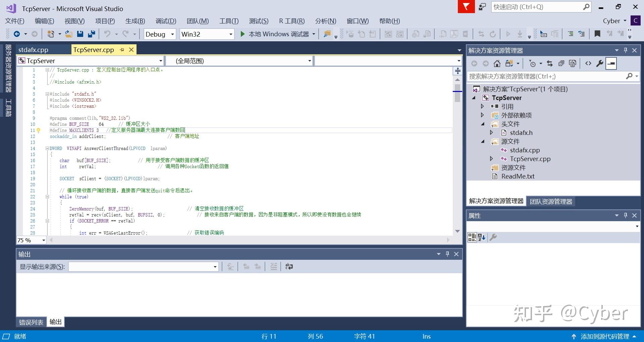The width and height of the screenshot is (644, 342).
Task: Switch to 错误列表 at bottom panel
Action: (x=31, y=322)
